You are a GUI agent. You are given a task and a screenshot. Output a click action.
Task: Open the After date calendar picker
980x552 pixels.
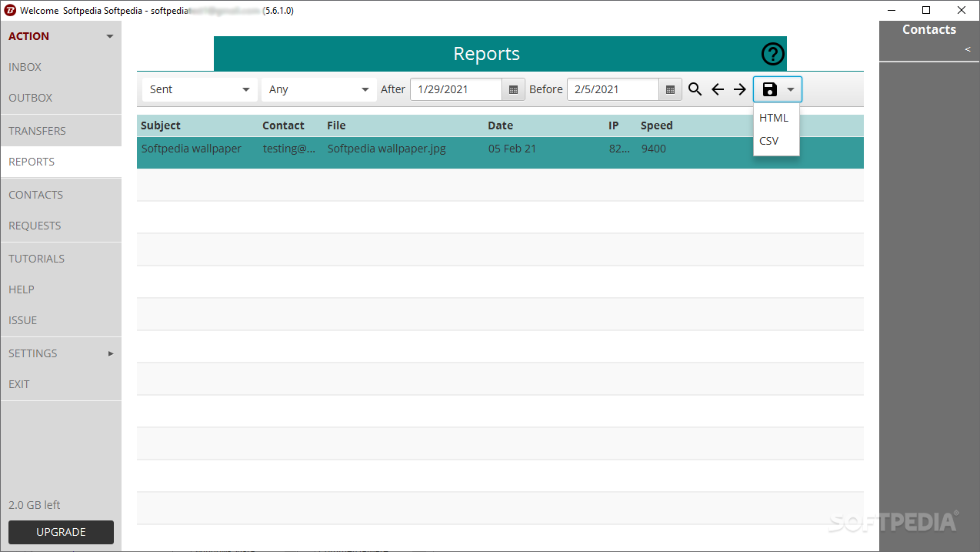pyautogui.click(x=513, y=89)
